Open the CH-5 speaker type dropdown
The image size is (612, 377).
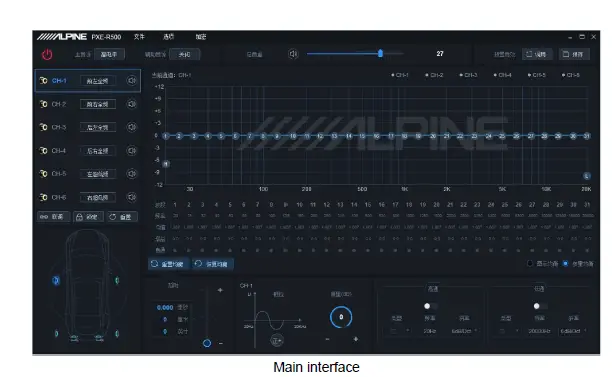(98, 174)
